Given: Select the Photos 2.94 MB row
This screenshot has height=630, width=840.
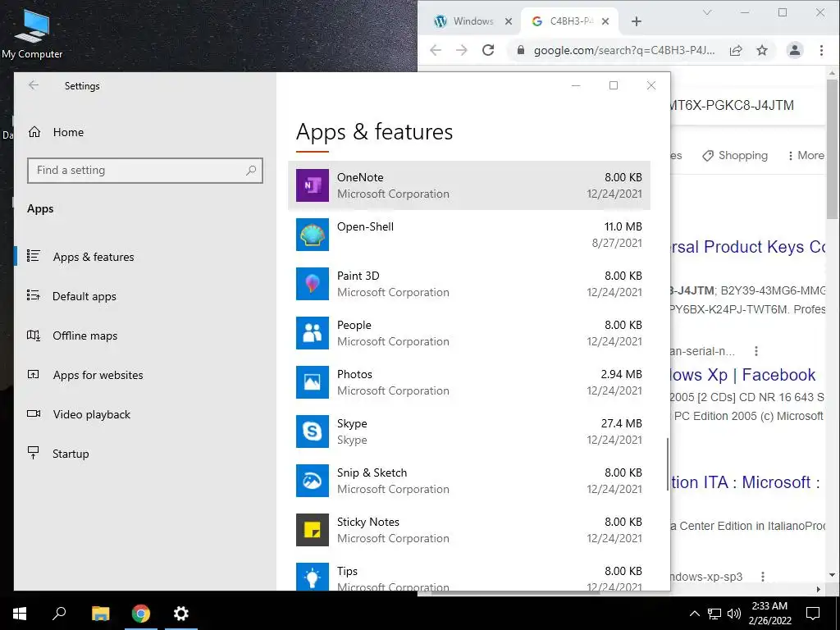Looking at the screenshot, I should [469, 382].
